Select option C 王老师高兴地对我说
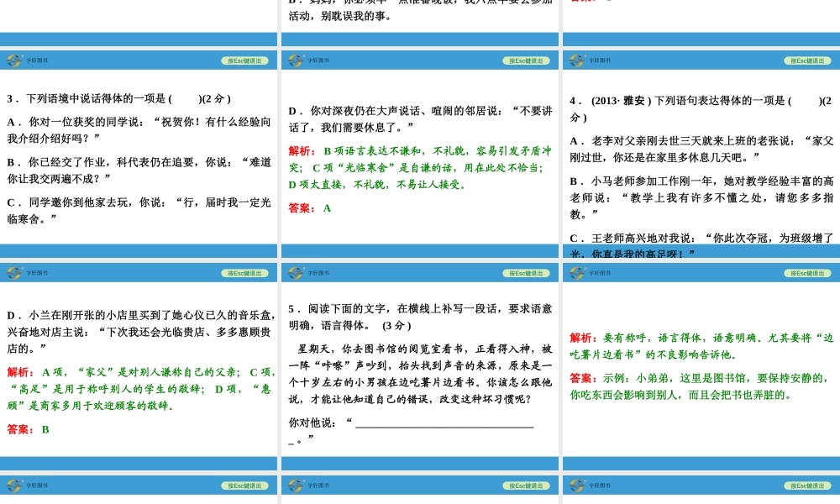This screenshot has height=504, width=840. point(701,244)
